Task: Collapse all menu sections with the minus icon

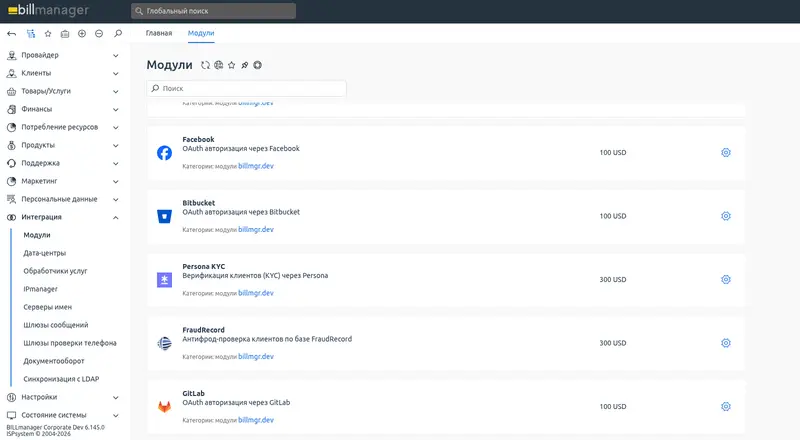Action: (x=99, y=34)
